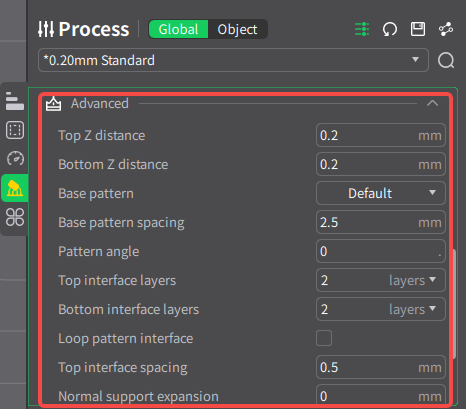Image resolution: width=466 pixels, height=409 pixels.
Task: Search settings with the magnifier icon
Action: (446, 60)
